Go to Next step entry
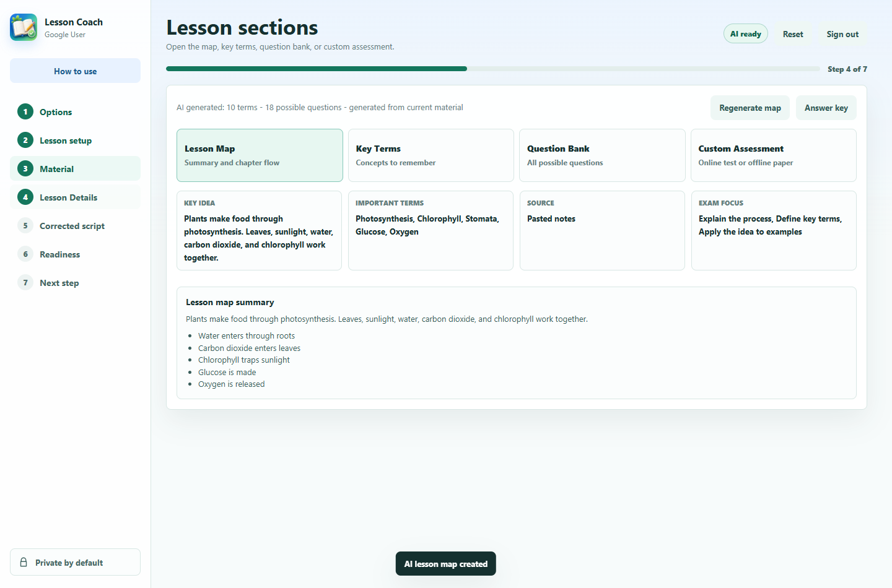892x588 pixels. point(75,283)
